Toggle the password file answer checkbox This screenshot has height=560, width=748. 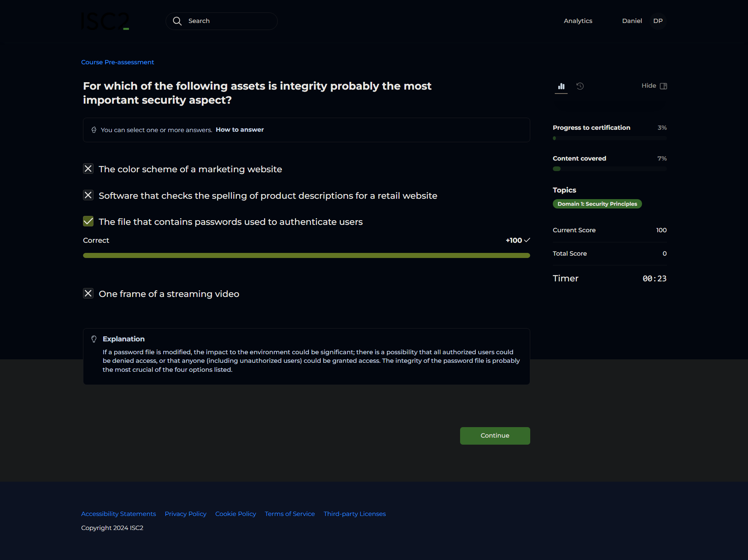coord(88,221)
